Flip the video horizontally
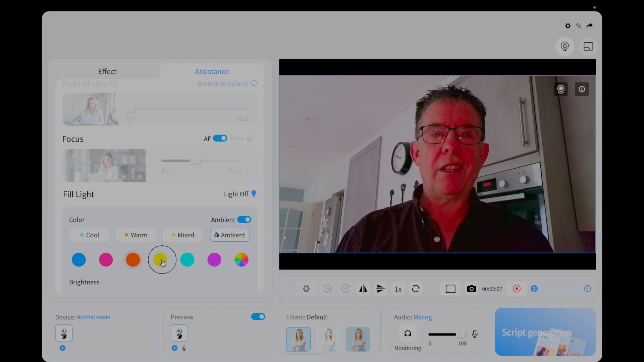This screenshot has height=362, width=644. [363, 289]
